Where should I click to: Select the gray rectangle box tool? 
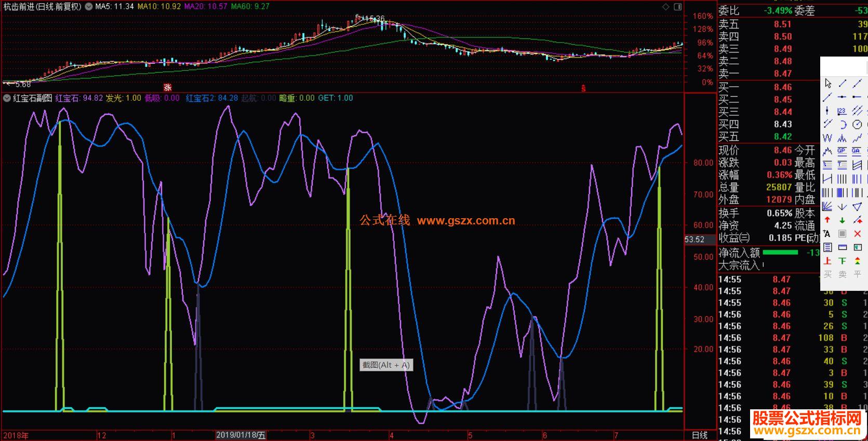842,233
